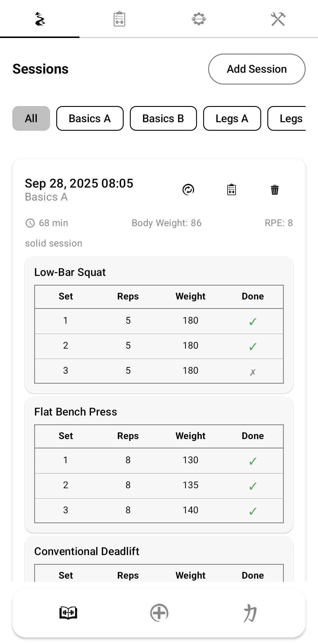This screenshot has width=318, height=644.
Task: Toggle done checkmark on Flat Bench Press set 2
Action: (x=253, y=486)
